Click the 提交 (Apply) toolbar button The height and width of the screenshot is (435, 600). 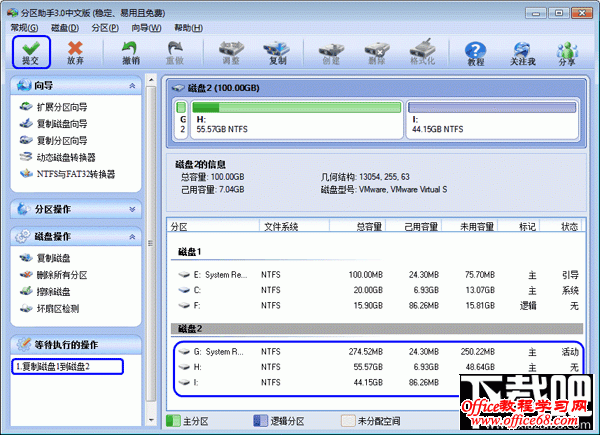click(31, 52)
